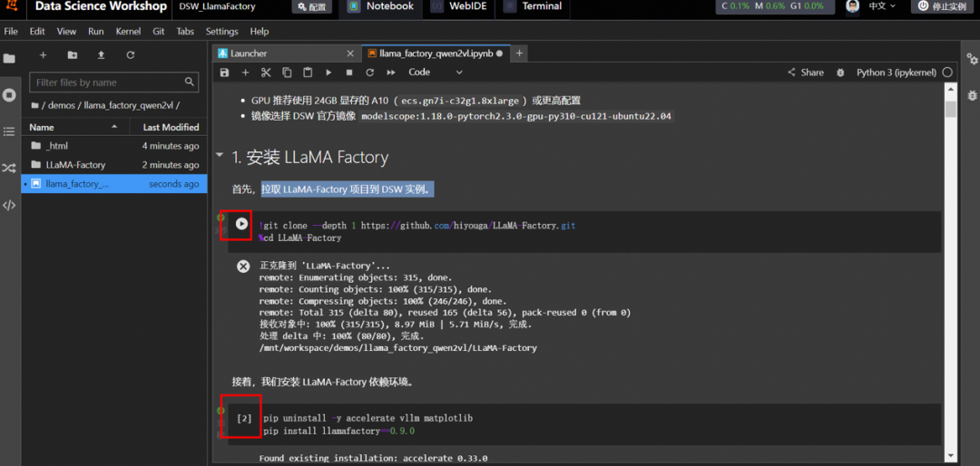
Task: Collapse the 1. 安装 LLaMA Factory section
Action: click(219, 155)
